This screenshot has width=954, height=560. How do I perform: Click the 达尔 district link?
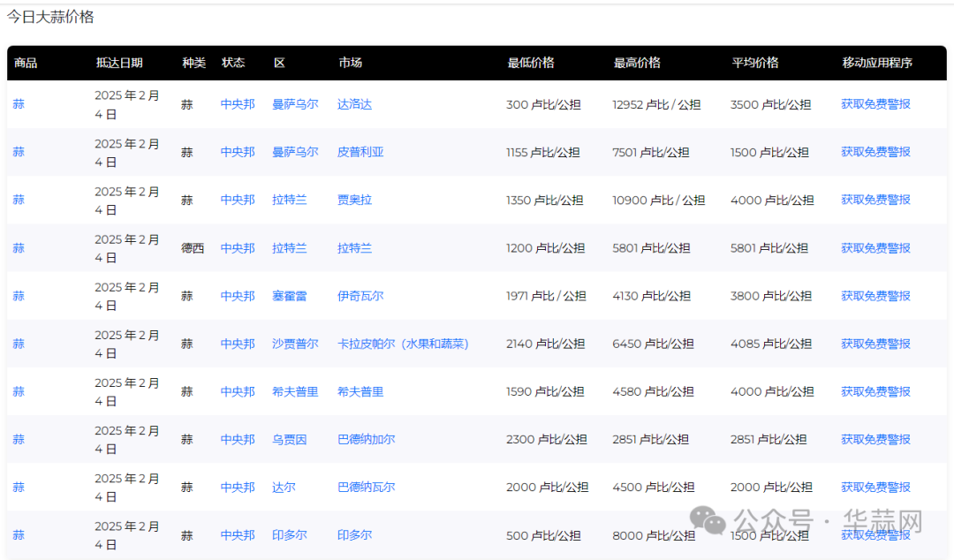point(284,487)
